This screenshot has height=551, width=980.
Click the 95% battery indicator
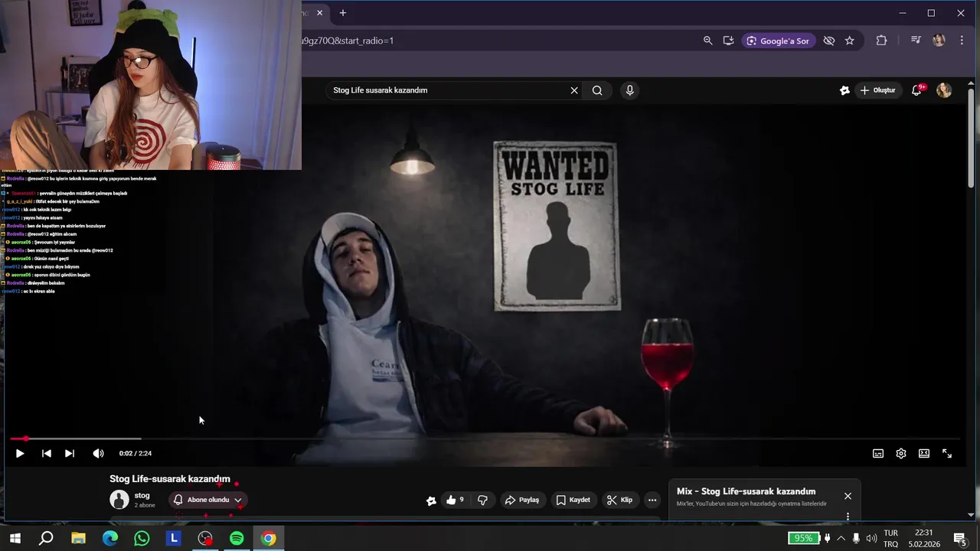point(804,538)
